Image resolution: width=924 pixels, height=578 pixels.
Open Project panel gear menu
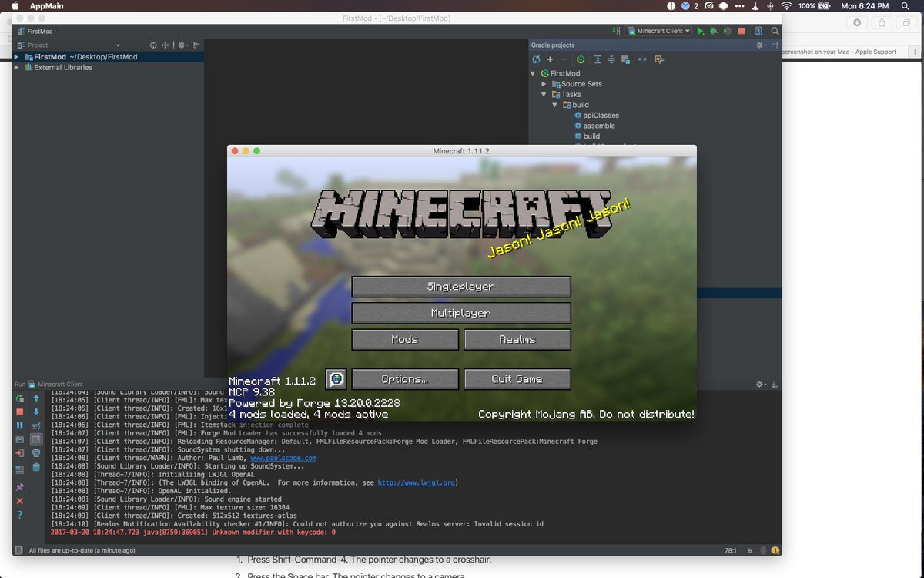182,45
